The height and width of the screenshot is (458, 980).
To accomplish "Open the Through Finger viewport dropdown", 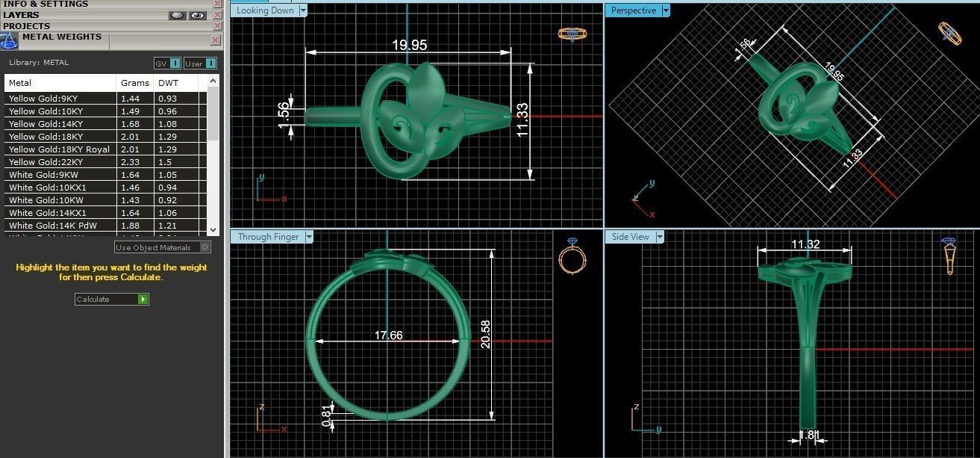I will pyautogui.click(x=309, y=237).
